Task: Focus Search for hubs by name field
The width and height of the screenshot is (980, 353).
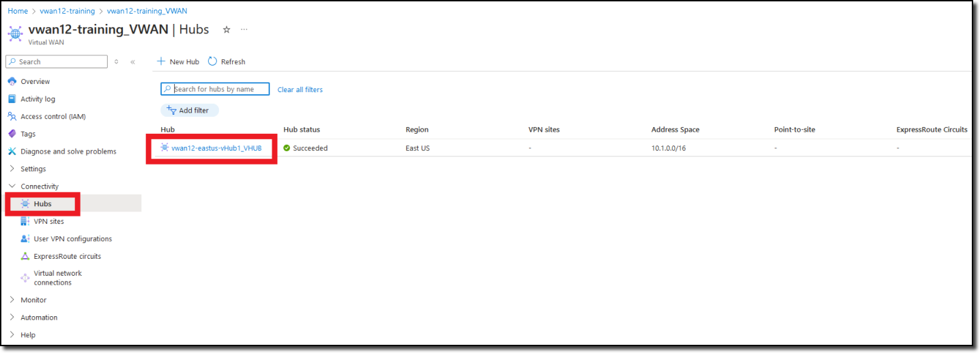Action: pyautogui.click(x=215, y=89)
